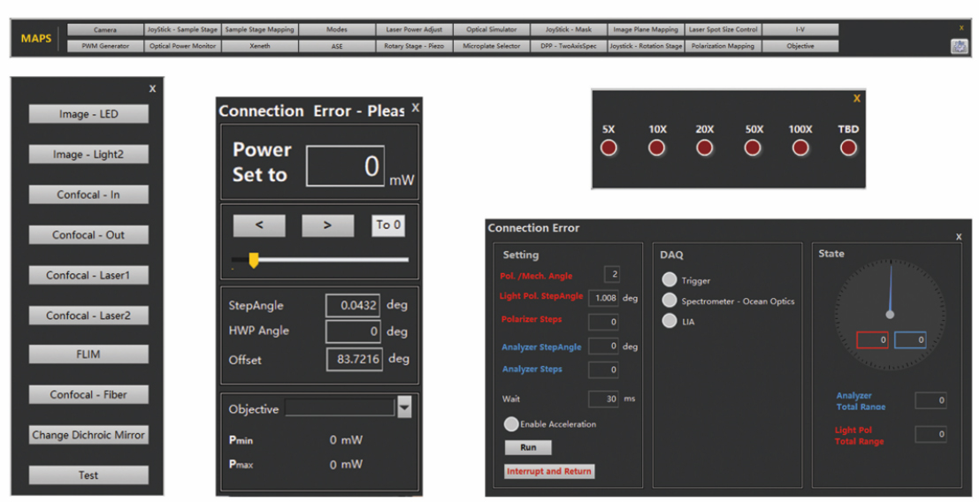Image resolution: width=980 pixels, height=503 pixels.
Task: Toggle Spectrometer - Ocean Optics option
Action: 670,301
